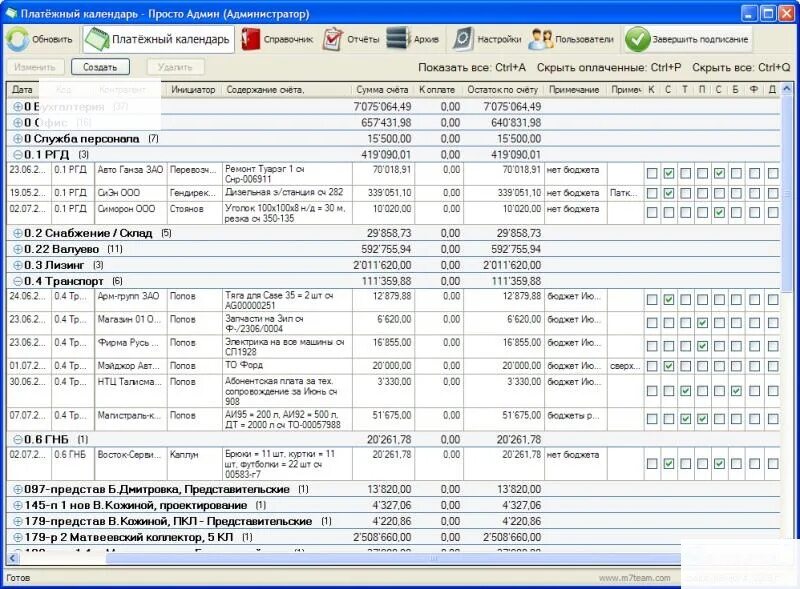Select the Симорон ООО cell
This screenshot has width=800, height=589.
(x=131, y=212)
